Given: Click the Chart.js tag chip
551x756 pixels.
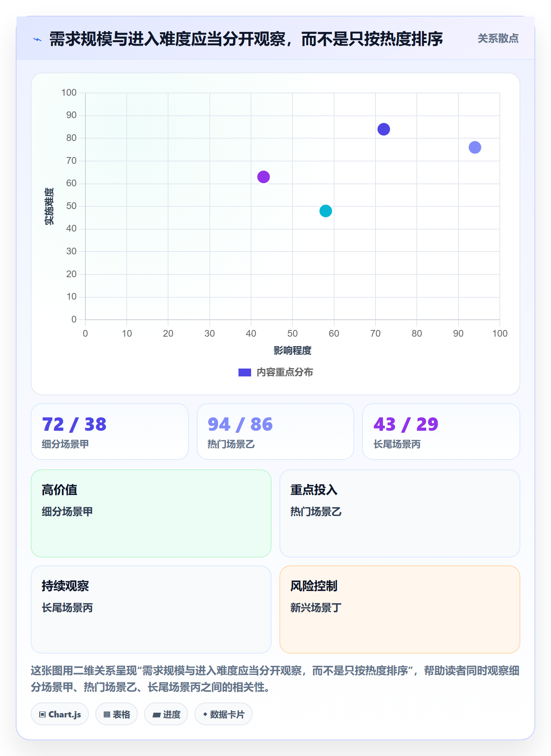Looking at the screenshot, I should (x=60, y=714).
